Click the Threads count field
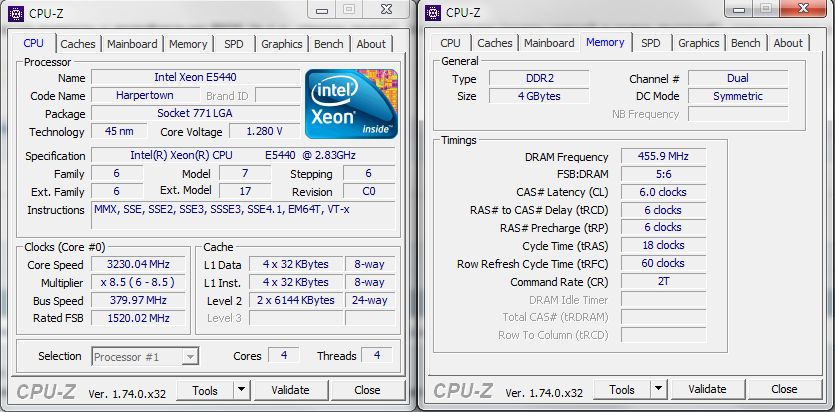The height and width of the screenshot is (412, 835). coord(377,355)
